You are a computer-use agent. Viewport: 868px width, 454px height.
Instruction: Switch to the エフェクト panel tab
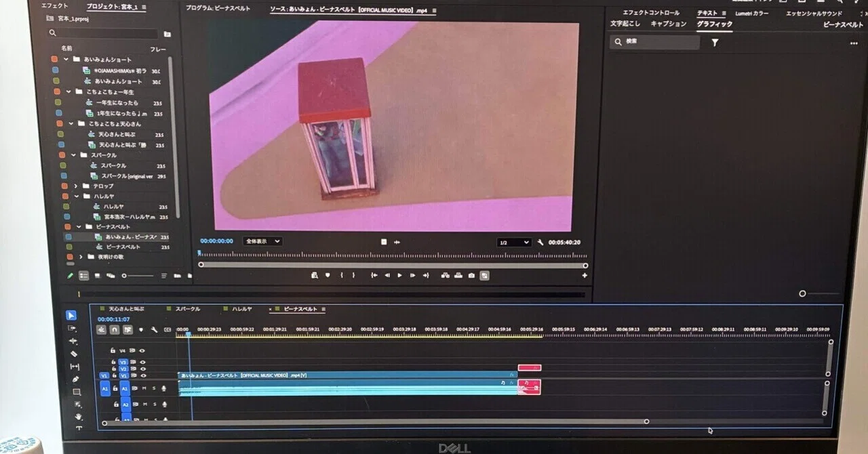tap(55, 5)
